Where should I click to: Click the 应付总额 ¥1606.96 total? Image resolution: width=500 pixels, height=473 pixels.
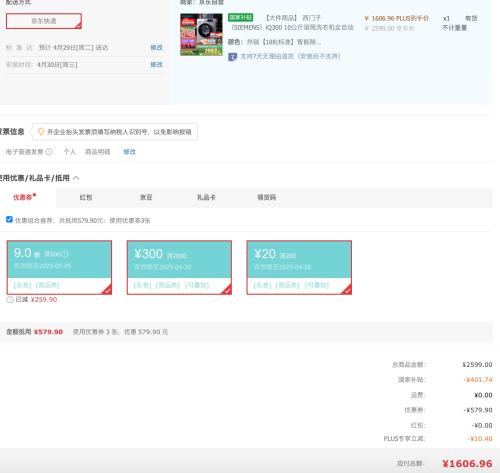coord(467,463)
